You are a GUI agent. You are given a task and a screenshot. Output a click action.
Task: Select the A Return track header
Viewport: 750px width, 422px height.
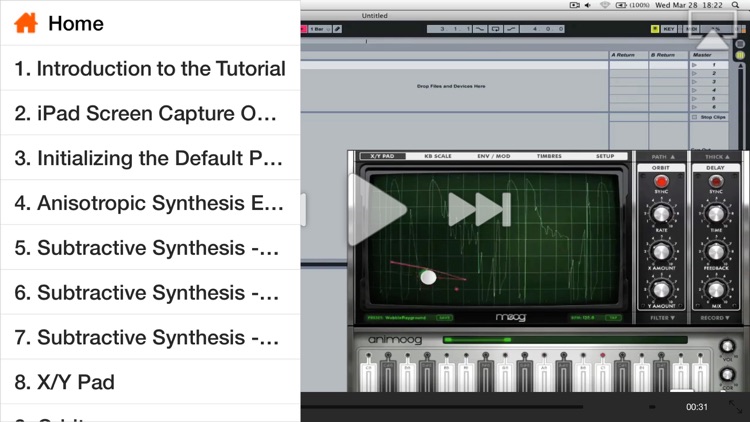(629, 55)
